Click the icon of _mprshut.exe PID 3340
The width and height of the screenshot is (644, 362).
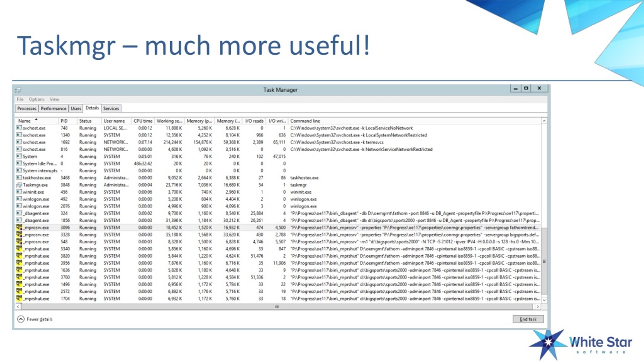click(x=19, y=249)
